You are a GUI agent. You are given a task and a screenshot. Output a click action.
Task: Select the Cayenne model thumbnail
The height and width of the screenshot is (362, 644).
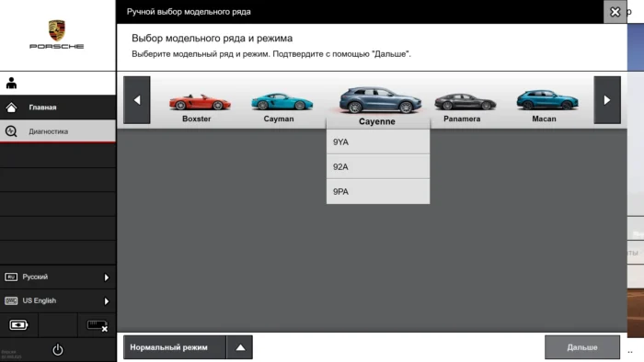click(x=380, y=99)
